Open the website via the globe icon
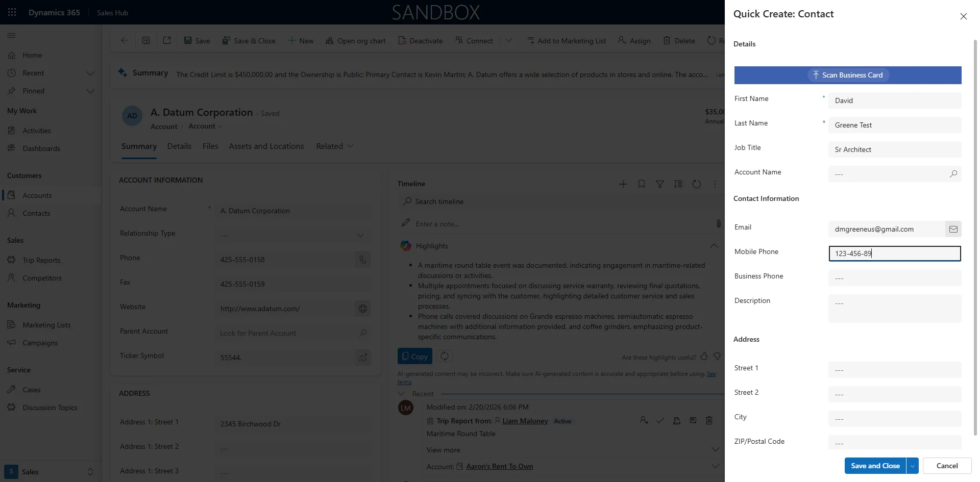Image resolution: width=980 pixels, height=482 pixels. click(x=362, y=309)
